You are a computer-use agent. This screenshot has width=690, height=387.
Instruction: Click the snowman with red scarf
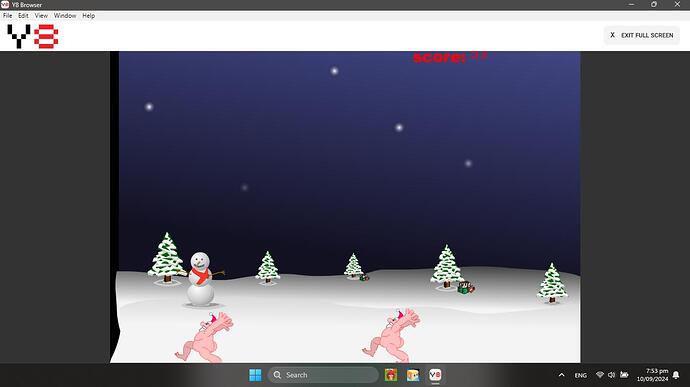pyautogui.click(x=201, y=279)
